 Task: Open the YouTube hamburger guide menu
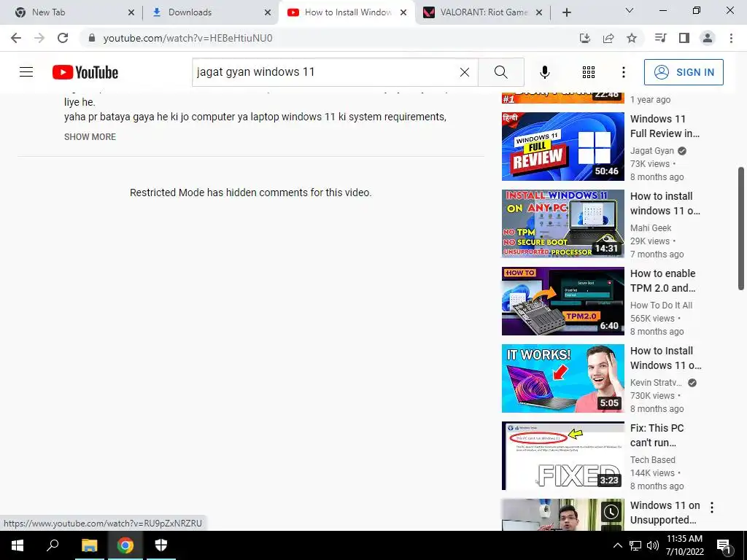point(26,72)
